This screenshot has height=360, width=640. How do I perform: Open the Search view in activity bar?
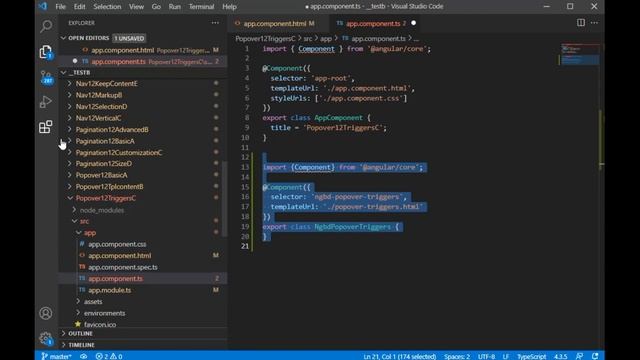[46, 27]
